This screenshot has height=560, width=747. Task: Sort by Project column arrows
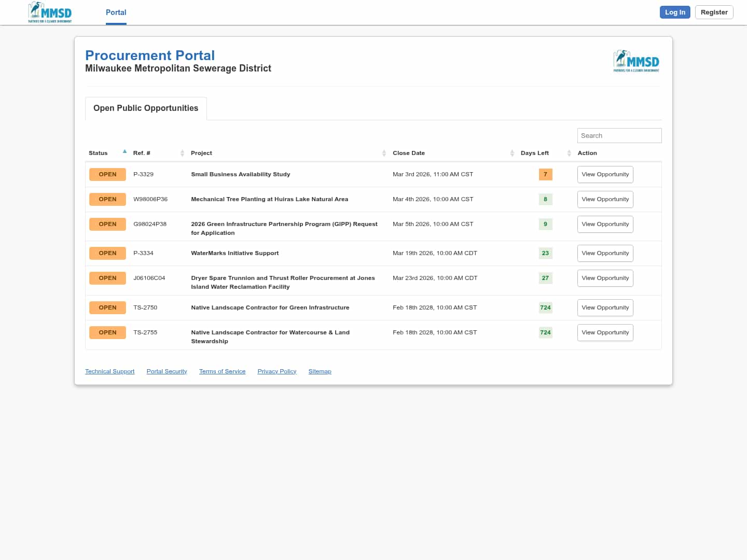[384, 153]
